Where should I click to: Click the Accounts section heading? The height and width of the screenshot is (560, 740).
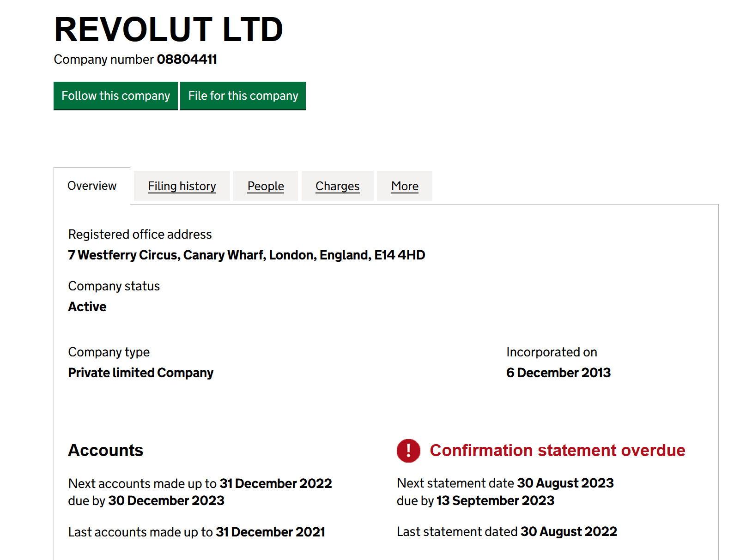pyautogui.click(x=105, y=450)
